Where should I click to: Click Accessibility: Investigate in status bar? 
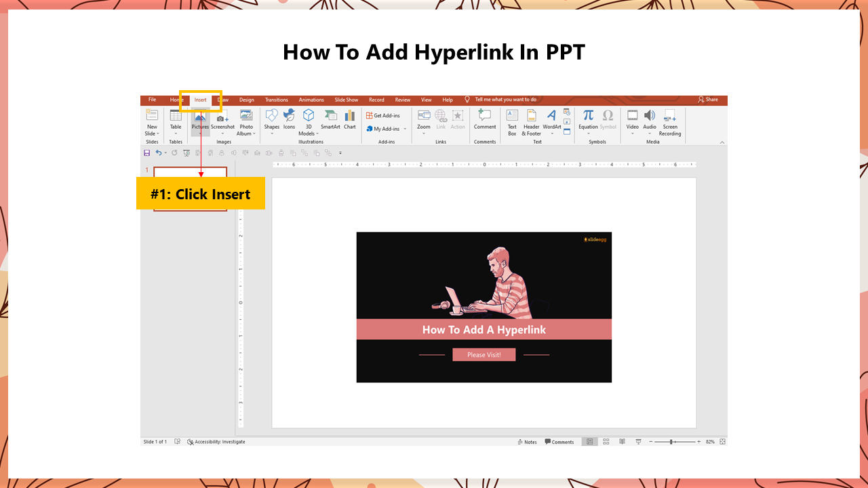coord(216,442)
